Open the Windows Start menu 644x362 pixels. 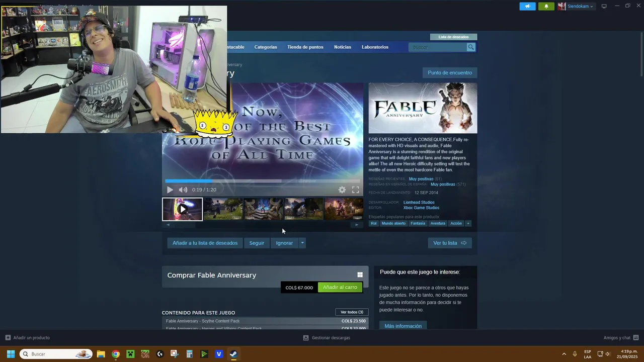tap(11, 354)
